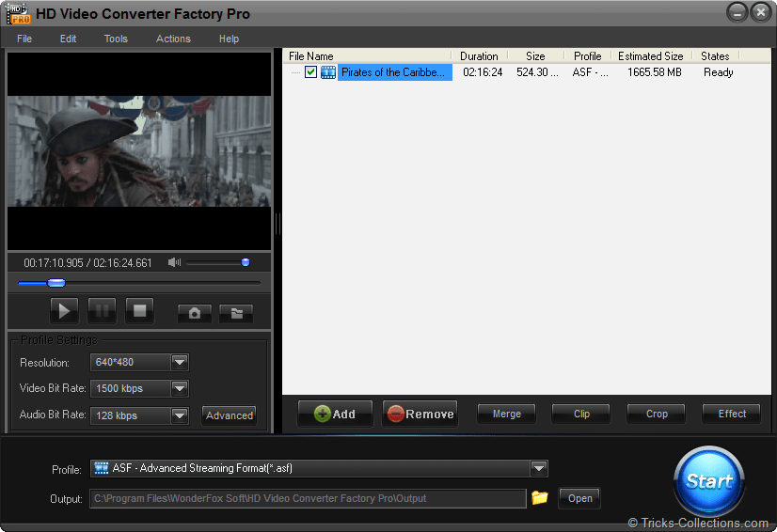Click the HD PRO application logo icon

(x=18, y=14)
